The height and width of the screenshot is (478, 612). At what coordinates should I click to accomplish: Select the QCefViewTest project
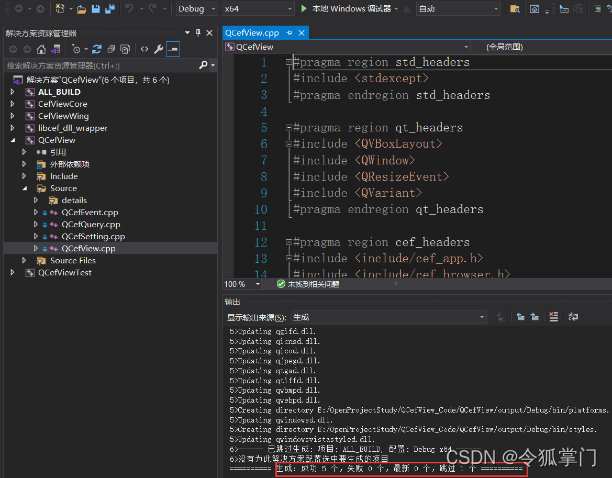click(x=64, y=272)
